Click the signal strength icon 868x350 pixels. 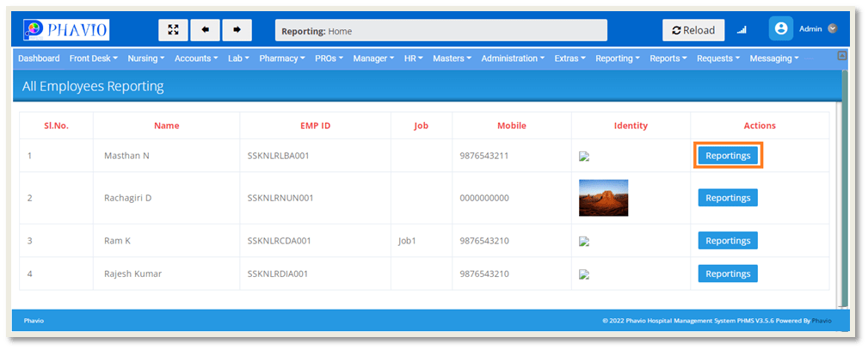pos(742,30)
